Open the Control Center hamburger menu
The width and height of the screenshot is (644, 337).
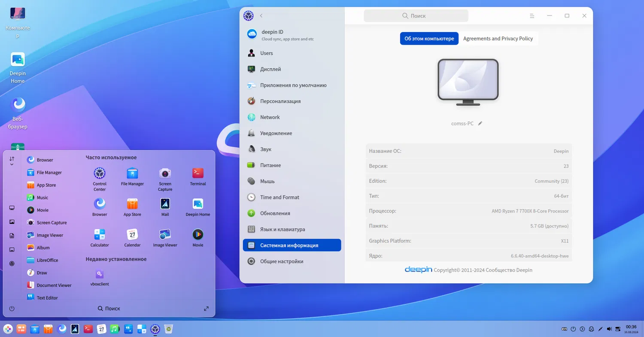[x=532, y=16]
